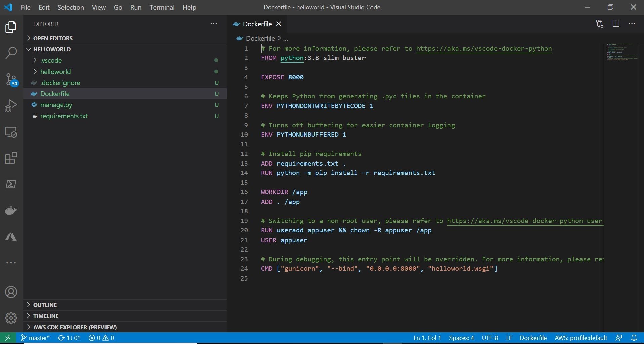Open the Run menu
The image size is (644, 344).
tap(136, 7)
